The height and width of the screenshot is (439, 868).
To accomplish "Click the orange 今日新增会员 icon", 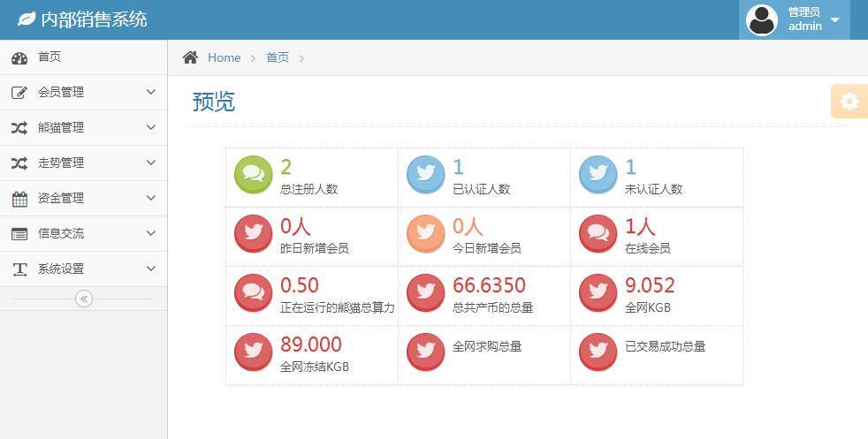I will pyautogui.click(x=425, y=233).
